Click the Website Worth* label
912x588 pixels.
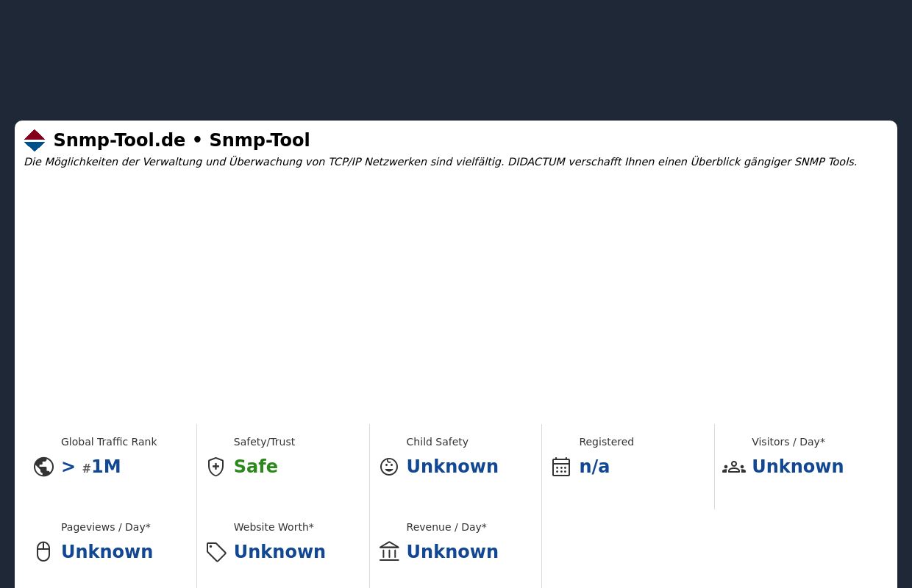coord(274,527)
